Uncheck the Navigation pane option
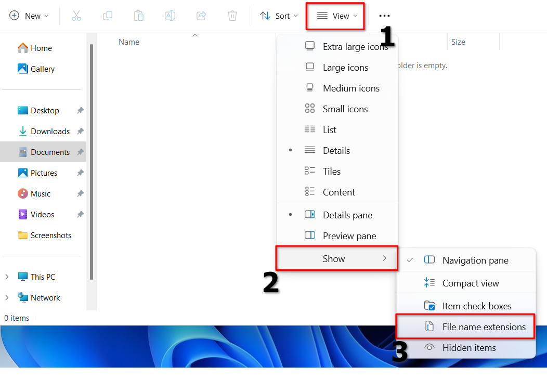 [475, 260]
